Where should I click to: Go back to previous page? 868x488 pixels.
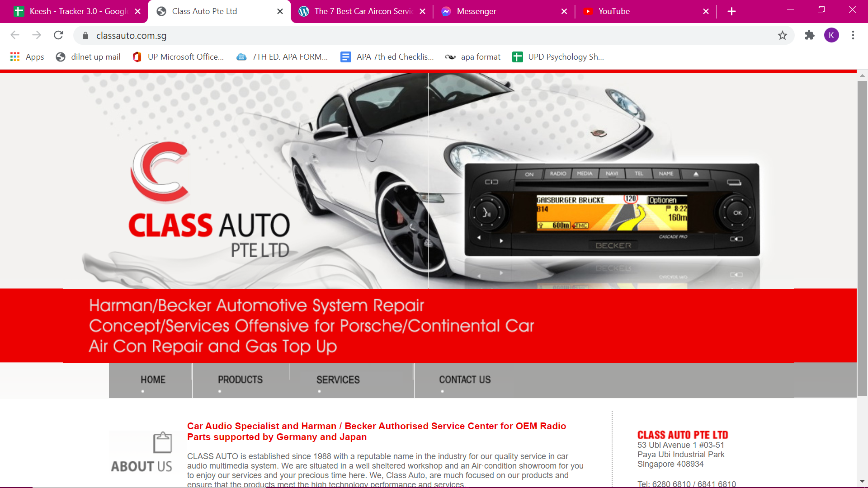coord(15,35)
